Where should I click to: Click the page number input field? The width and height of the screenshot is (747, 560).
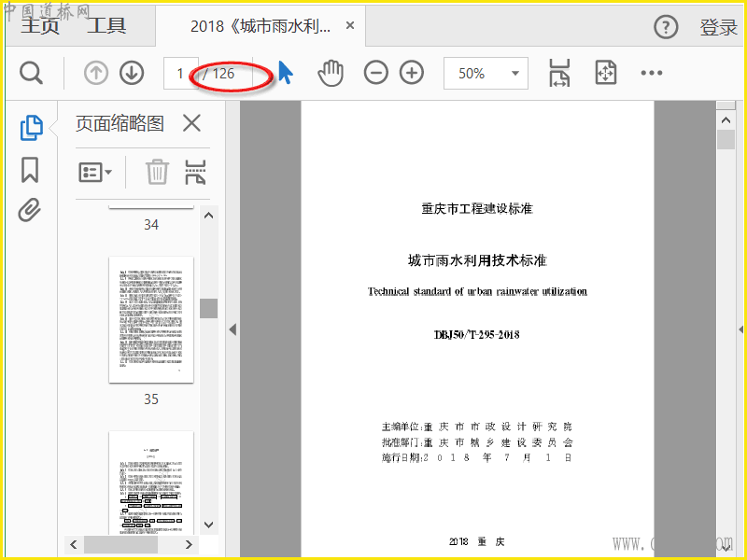tap(180, 74)
